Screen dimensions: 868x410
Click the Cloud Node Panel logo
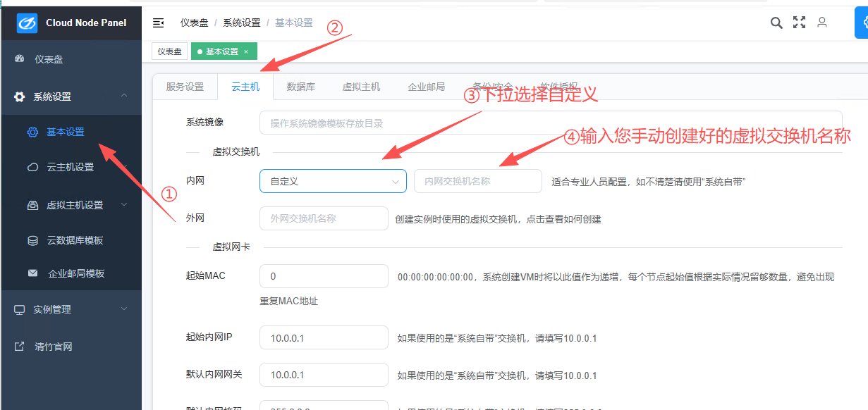tap(27, 23)
